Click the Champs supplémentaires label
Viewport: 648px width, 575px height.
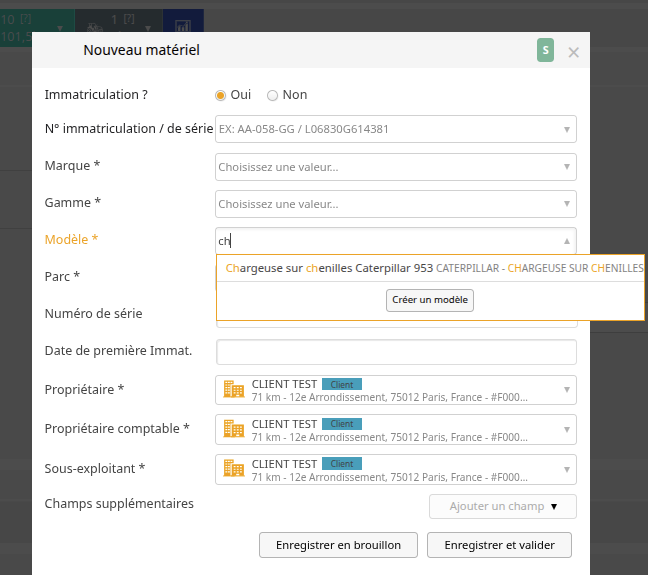coord(119,503)
